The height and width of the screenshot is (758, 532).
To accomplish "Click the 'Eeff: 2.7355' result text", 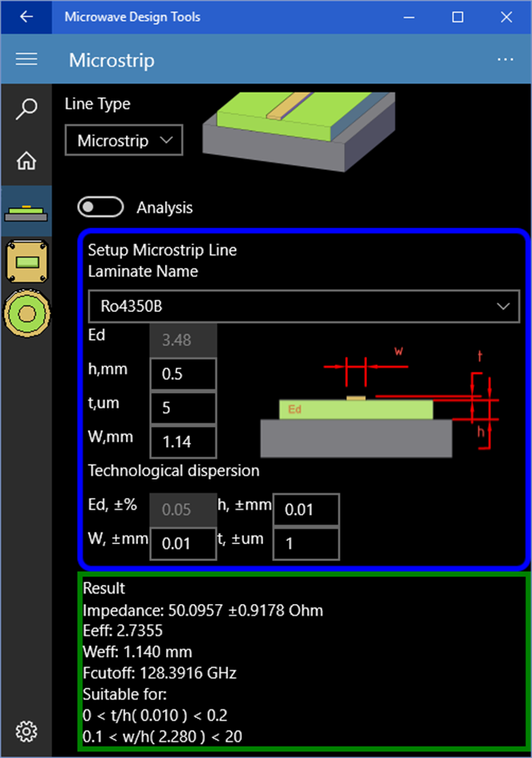I will point(123,631).
